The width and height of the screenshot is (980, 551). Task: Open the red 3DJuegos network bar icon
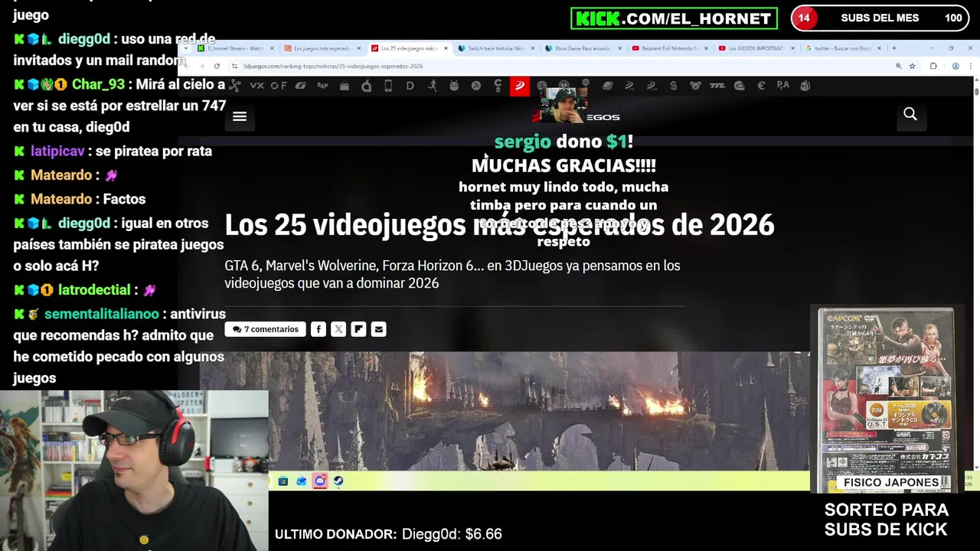point(520,86)
